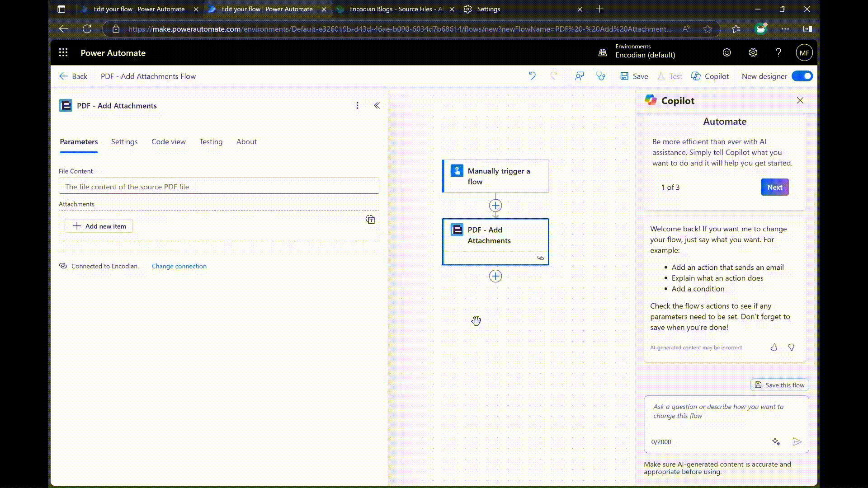The width and height of the screenshot is (868, 488).
Task: Click thumbs down on Copilot response
Action: [791, 347]
